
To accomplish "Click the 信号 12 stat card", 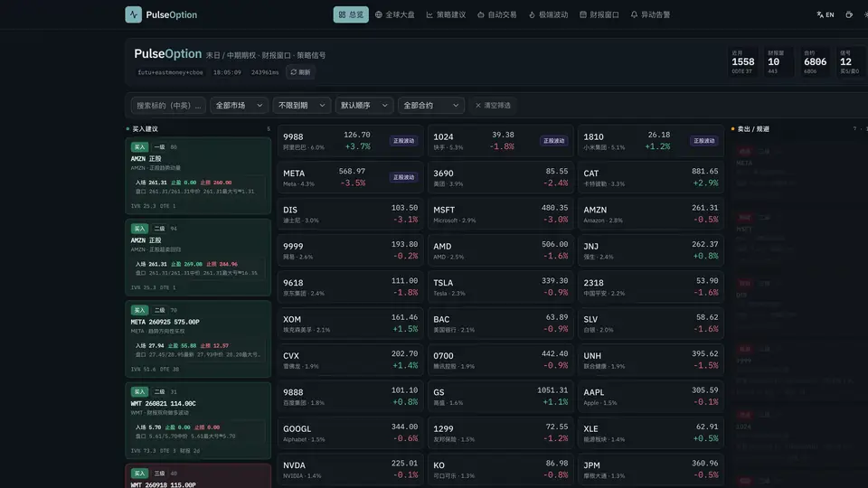I will 850,62.
